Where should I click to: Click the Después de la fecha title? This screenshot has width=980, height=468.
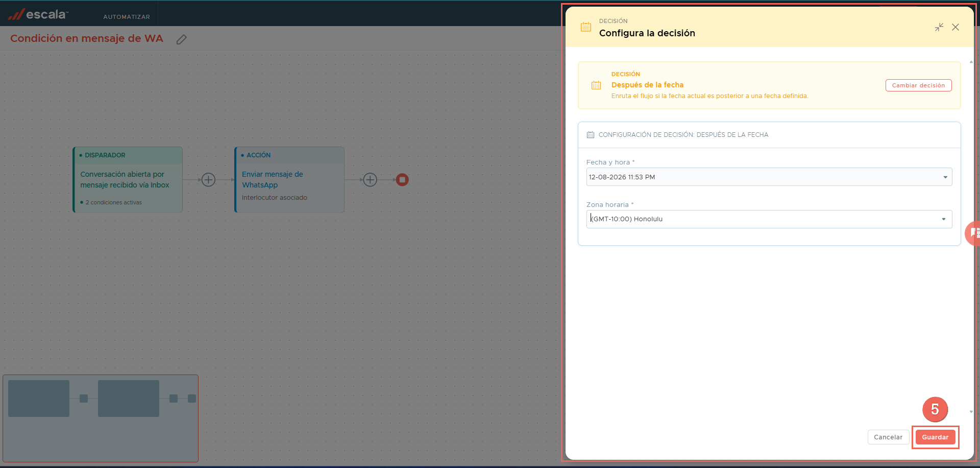[x=647, y=85]
